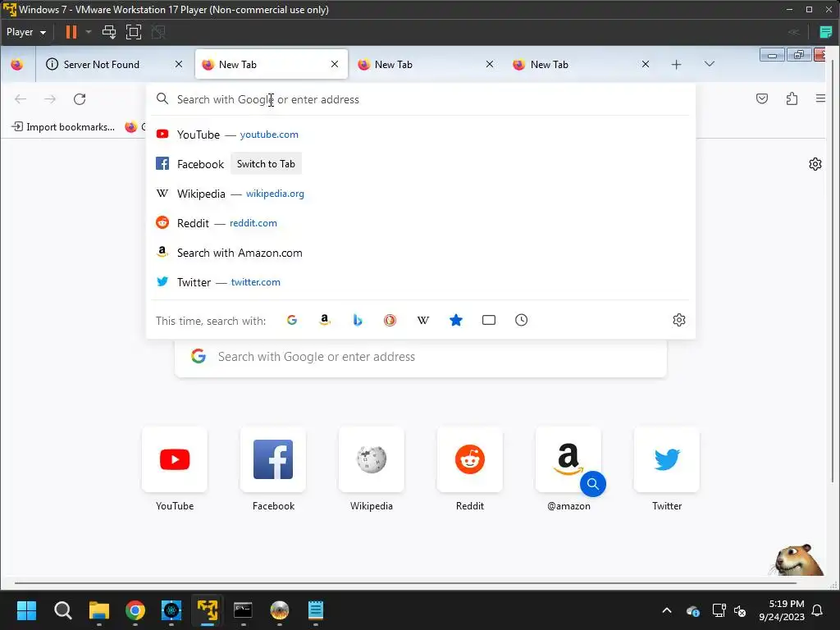
Task: Search history with the clock icon
Action: pos(521,321)
